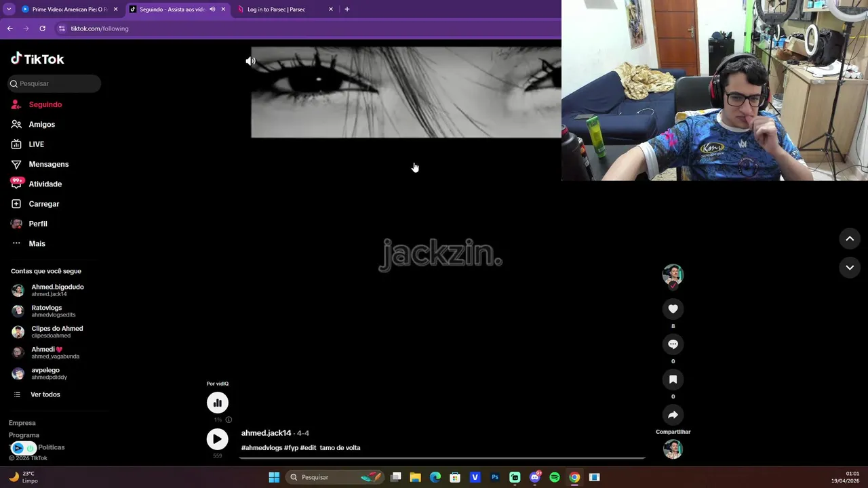868x488 pixels.
Task: Click the blue vidIQ extension pill icon
Action: click(18, 448)
